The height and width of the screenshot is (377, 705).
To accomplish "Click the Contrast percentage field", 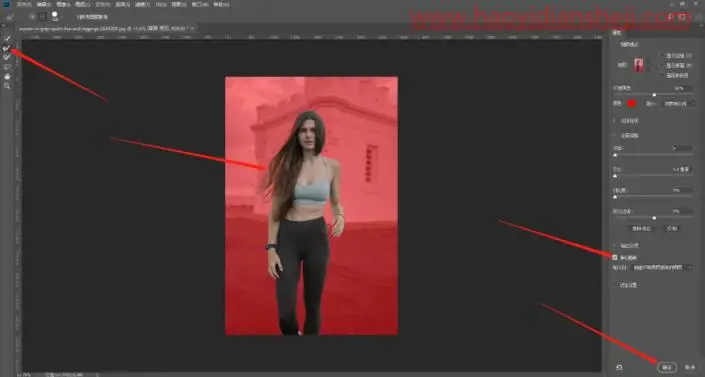I will (682, 190).
